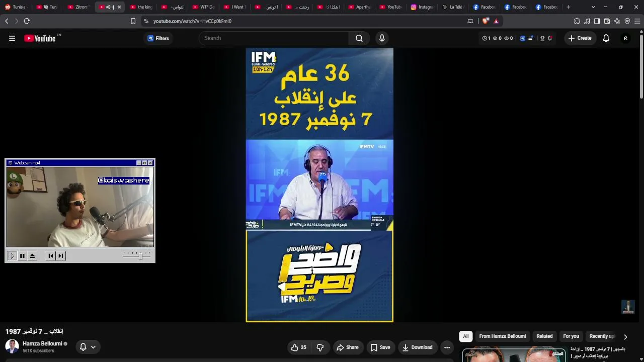
Task: Share this video
Action: (x=348, y=347)
